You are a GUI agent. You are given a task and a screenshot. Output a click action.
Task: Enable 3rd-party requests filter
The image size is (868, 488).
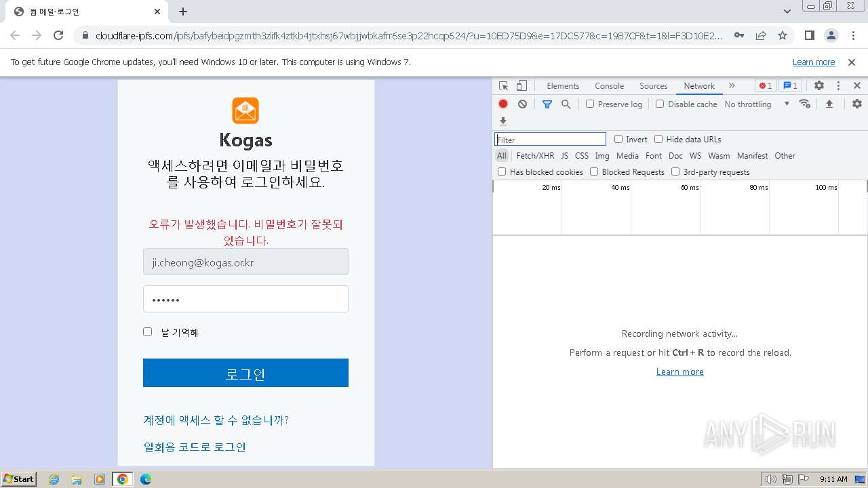(x=675, y=171)
